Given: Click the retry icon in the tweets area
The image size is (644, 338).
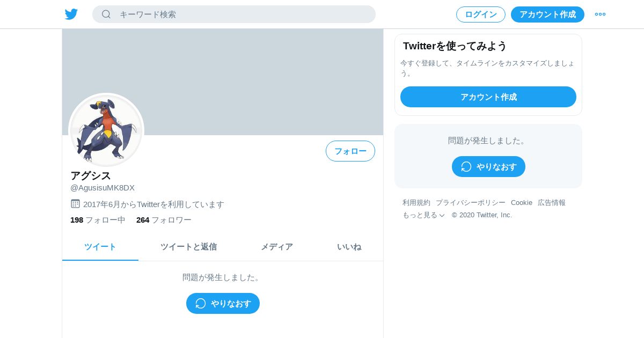Looking at the screenshot, I should (201, 304).
